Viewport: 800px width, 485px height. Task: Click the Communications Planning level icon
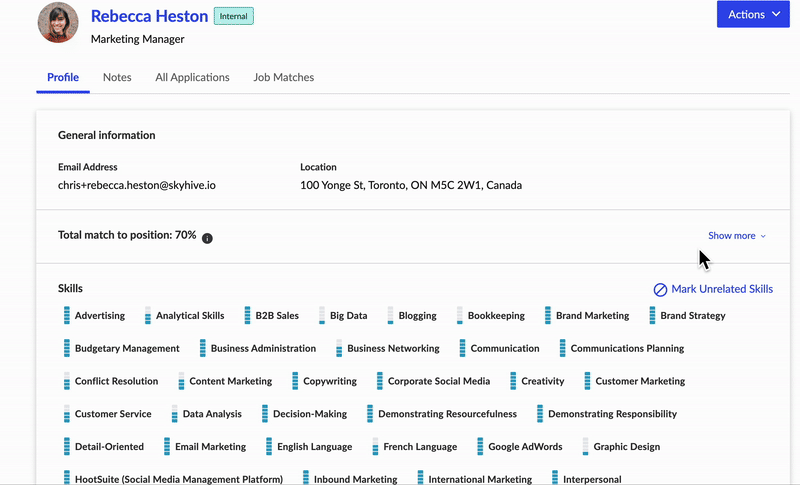(562, 348)
